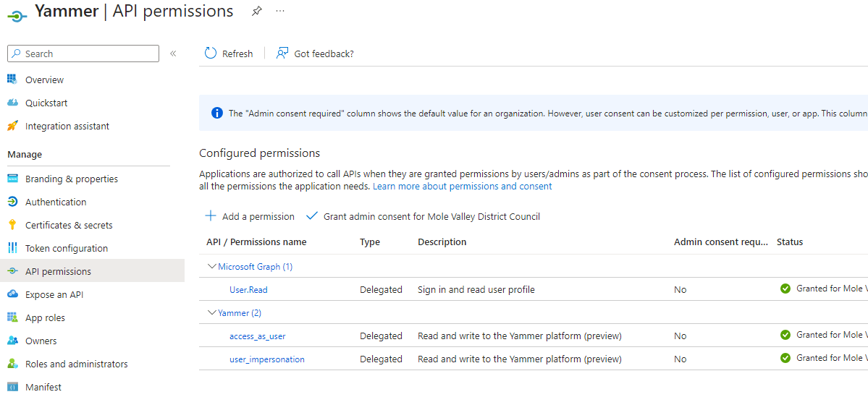Click the App roles grid icon
868x397 pixels.
[12, 318]
